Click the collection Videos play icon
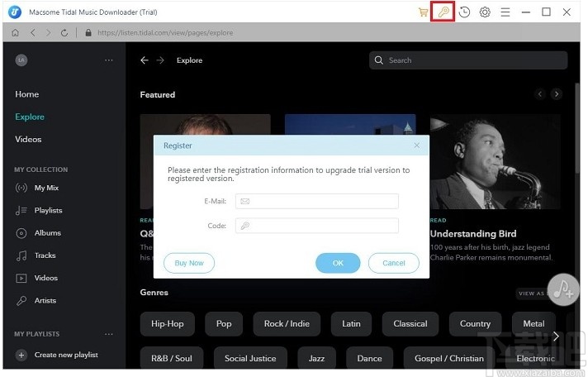 click(x=21, y=279)
